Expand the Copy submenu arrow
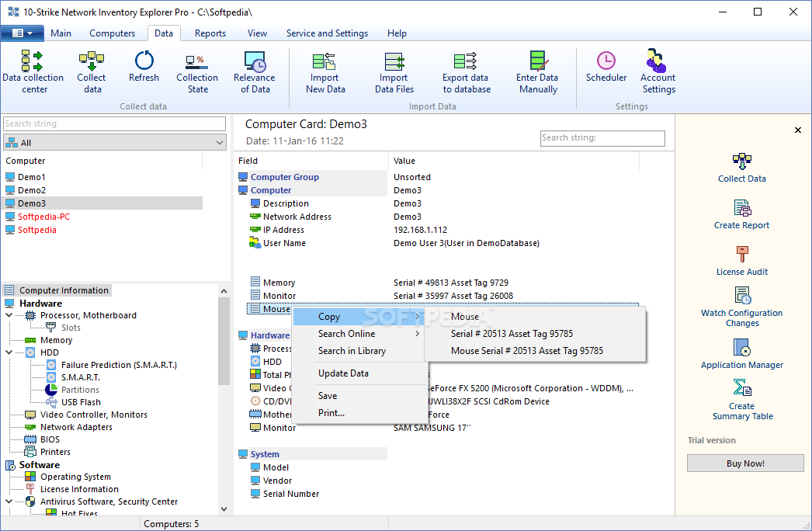 click(417, 317)
